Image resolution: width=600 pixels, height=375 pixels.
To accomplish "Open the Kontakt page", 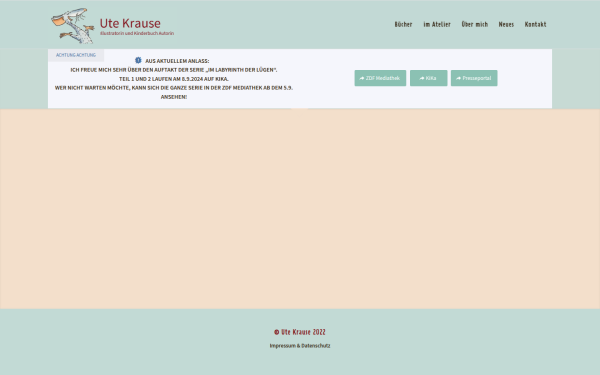I will (x=535, y=24).
